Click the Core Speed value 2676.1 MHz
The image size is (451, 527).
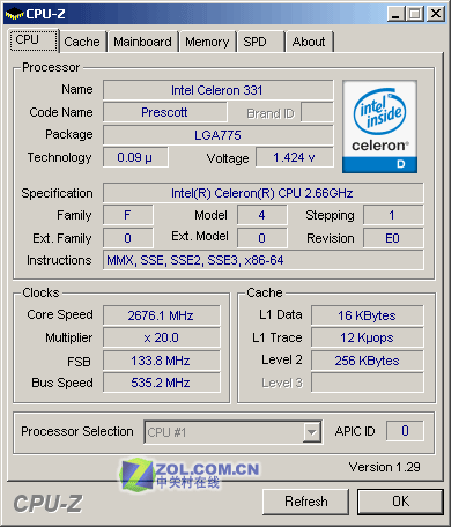pyautogui.click(x=161, y=315)
